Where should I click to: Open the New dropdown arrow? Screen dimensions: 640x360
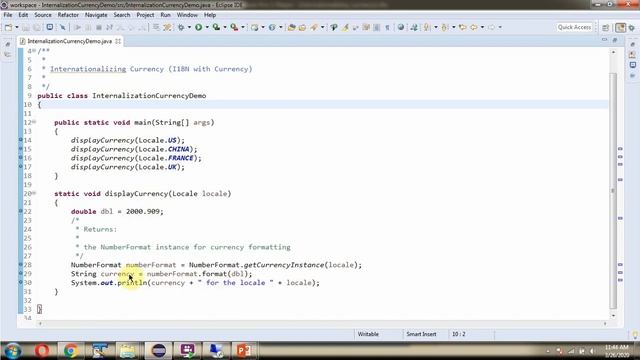pyautogui.click(x=17, y=27)
